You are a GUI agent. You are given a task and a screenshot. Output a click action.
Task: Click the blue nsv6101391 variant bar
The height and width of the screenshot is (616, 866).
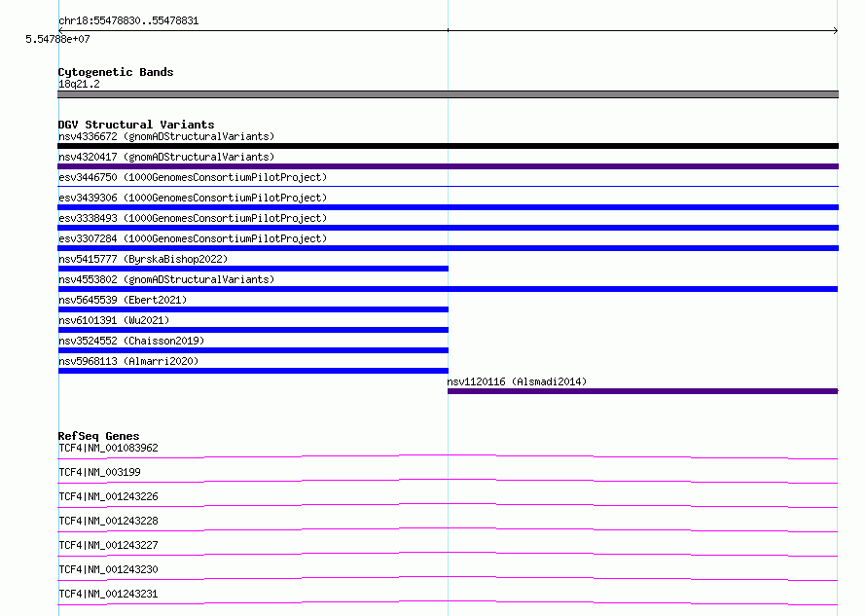click(253, 330)
